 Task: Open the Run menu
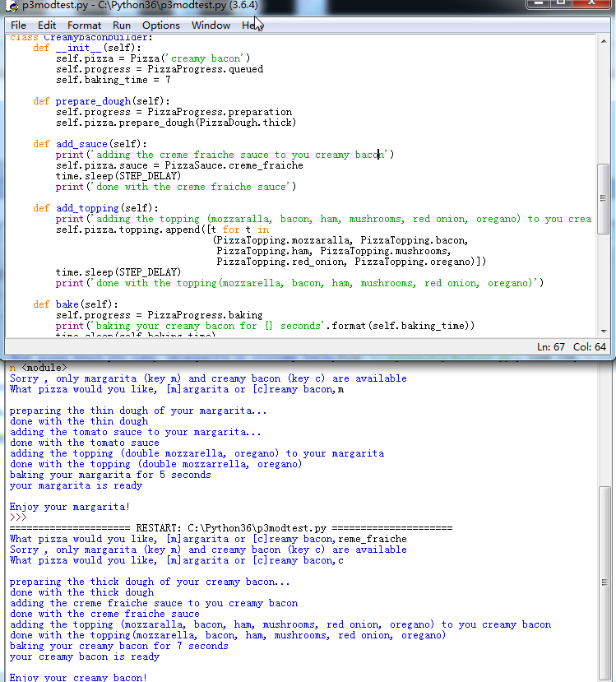(122, 26)
